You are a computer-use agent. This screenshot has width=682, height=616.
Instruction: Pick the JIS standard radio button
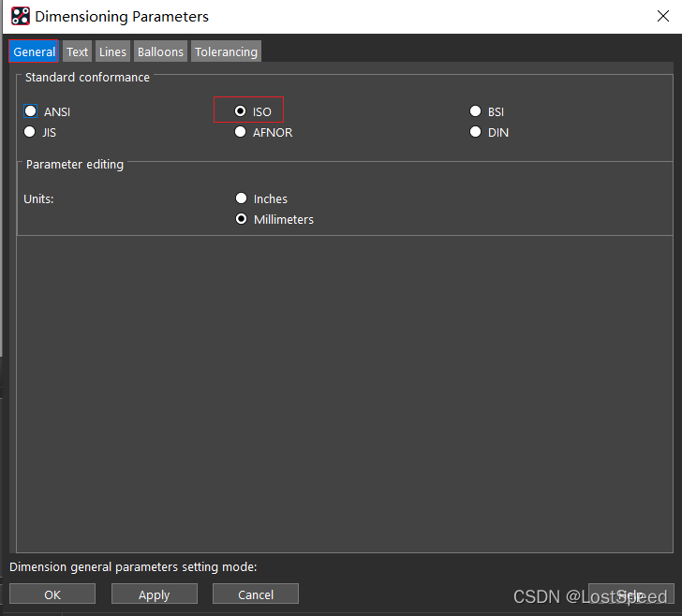(31, 132)
